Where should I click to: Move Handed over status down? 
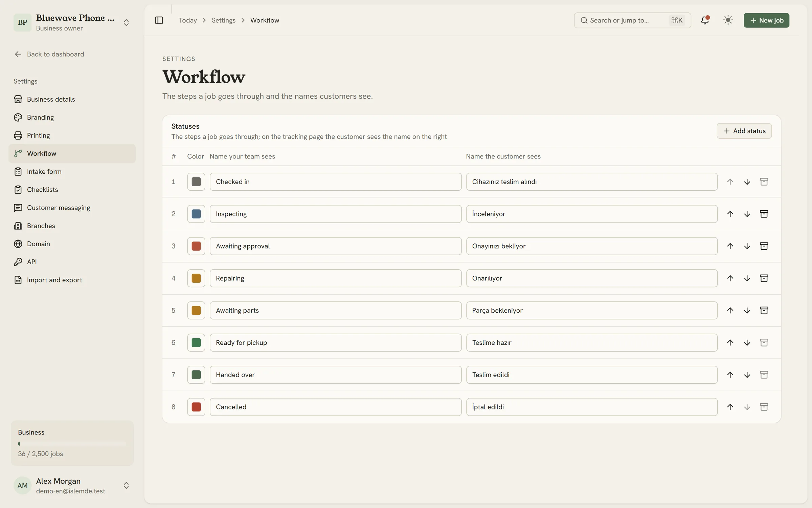pyautogui.click(x=747, y=375)
